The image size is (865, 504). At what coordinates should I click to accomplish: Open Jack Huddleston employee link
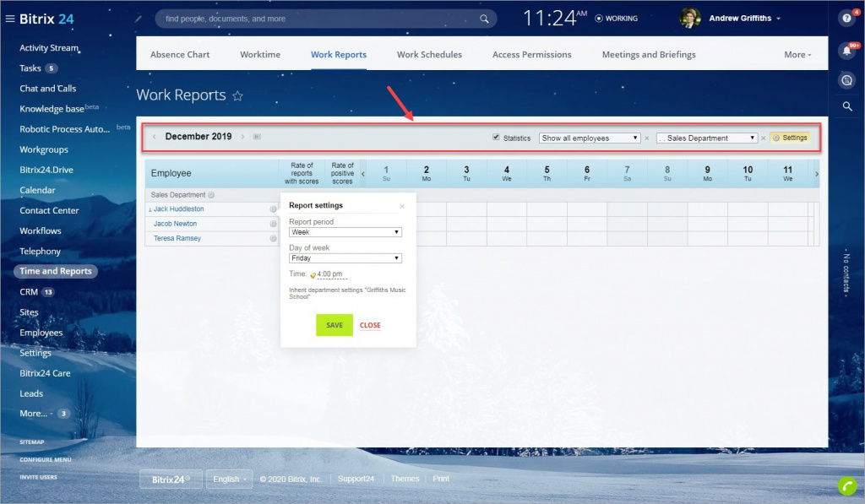tap(179, 209)
